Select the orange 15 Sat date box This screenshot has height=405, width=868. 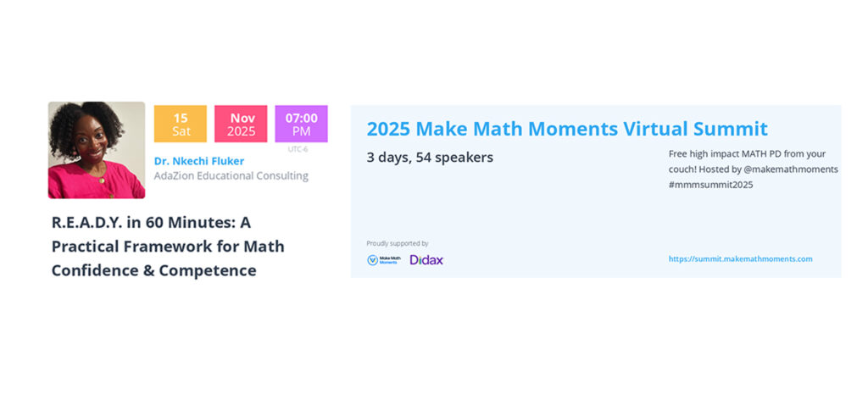click(x=181, y=124)
